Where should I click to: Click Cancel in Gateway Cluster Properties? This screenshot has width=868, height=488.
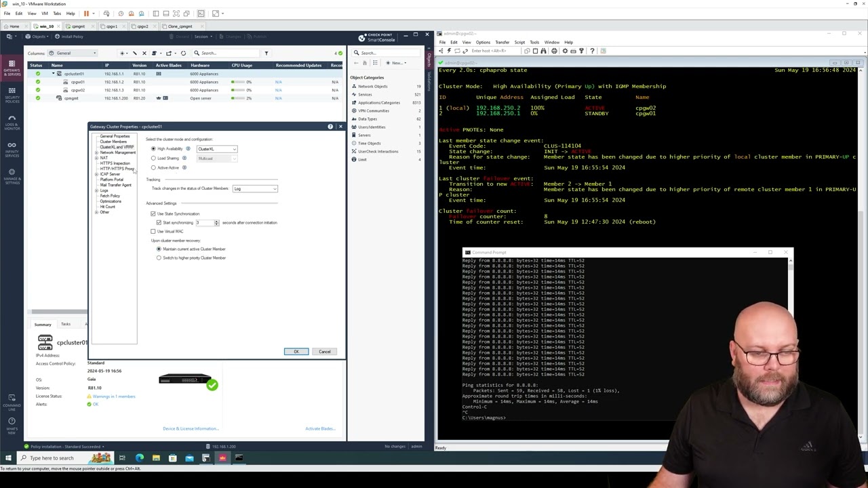325,351
